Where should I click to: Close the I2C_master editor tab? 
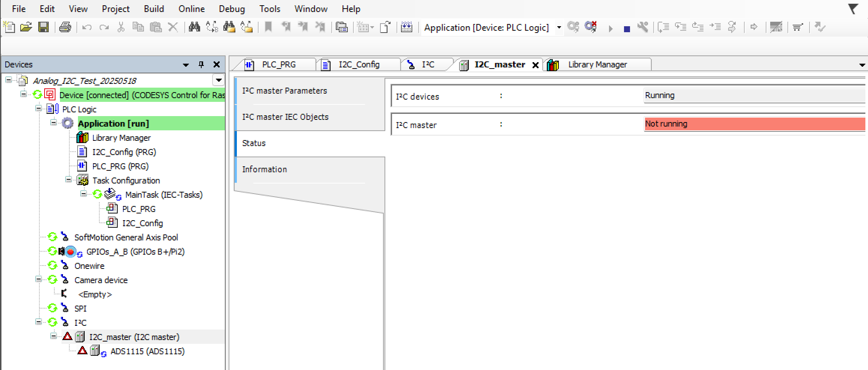coord(536,65)
